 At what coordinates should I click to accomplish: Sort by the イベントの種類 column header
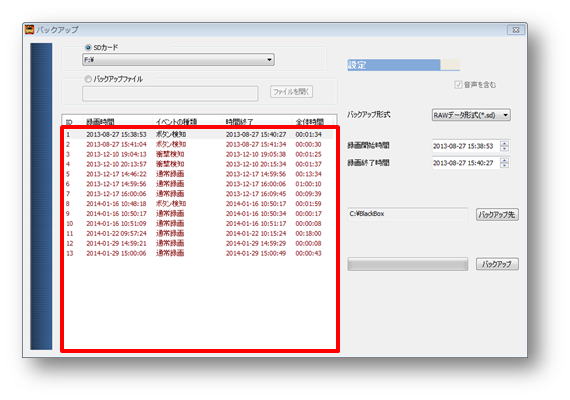pyautogui.click(x=177, y=121)
